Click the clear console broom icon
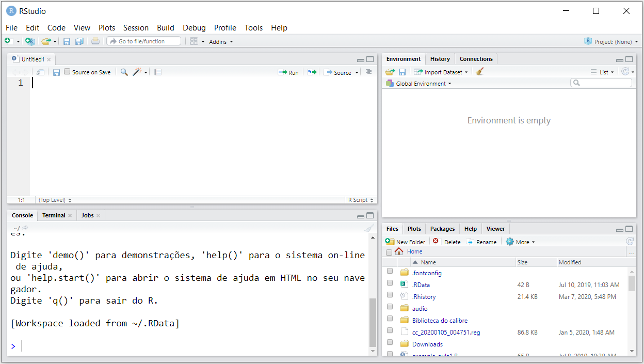The image size is (644, 364). pos(368,228)
